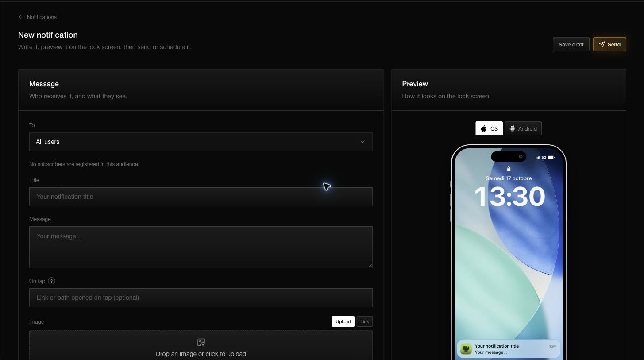Viewport: 644px width, 360px height.
Task: Click the lock icon on the phone preview
Action: click(509, 169)
